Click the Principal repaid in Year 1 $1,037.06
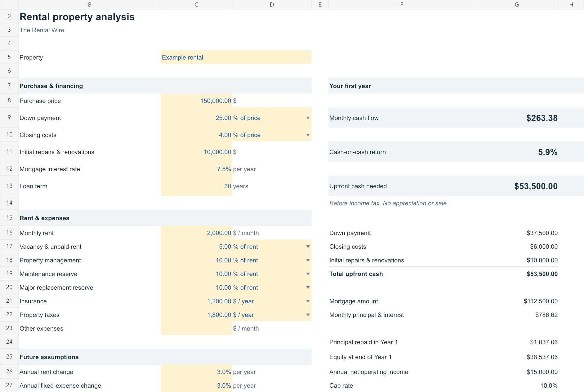The height and width of the screenshot is (392, 584). (x=544, y=342)
